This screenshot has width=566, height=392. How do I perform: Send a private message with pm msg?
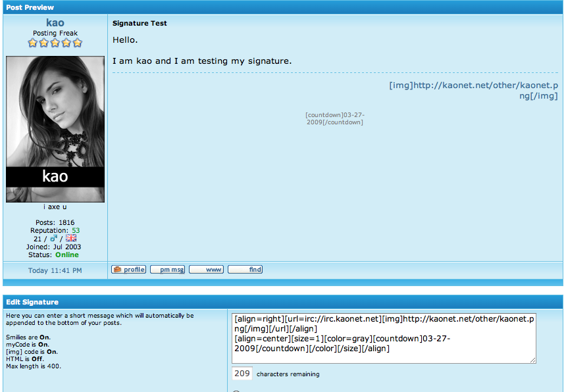click(x=167, y=270)
